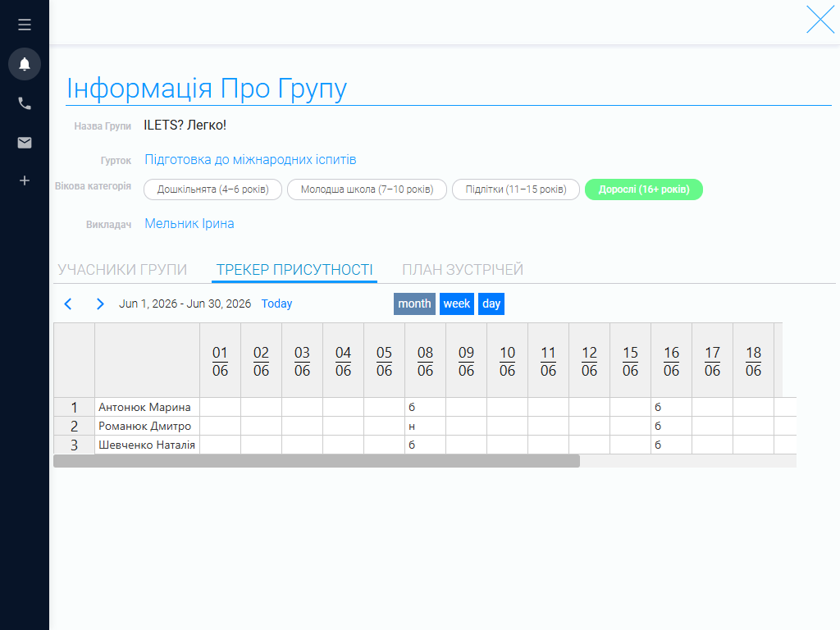This screenshot has height=630, width=840.
Task: Select the Антонюк Марина row name
Action: click(x=148, y=407)
